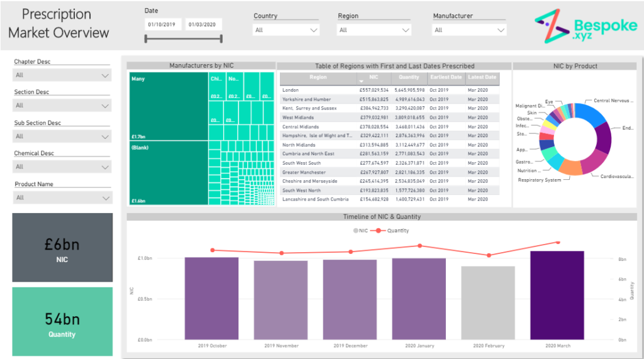Click the Chi... tile in the treemap
The image size is (644, 359).
217,86
